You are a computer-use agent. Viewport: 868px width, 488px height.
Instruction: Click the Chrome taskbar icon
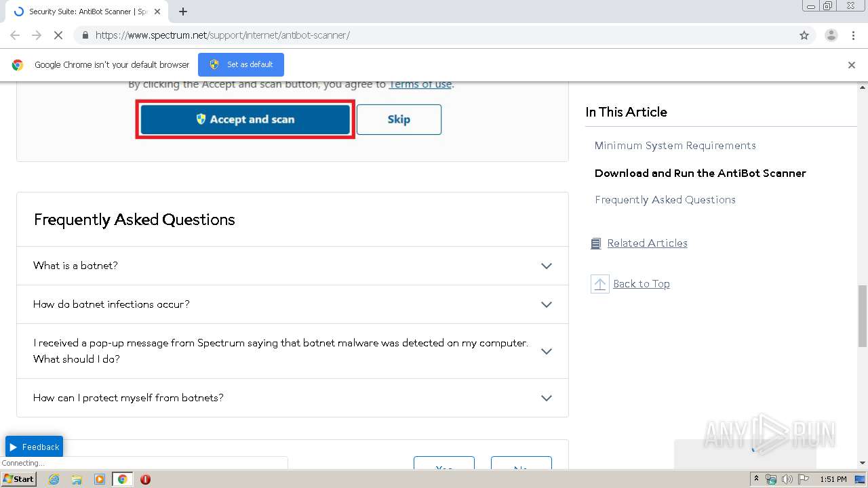pyautogui.click(x=122, y=479)
